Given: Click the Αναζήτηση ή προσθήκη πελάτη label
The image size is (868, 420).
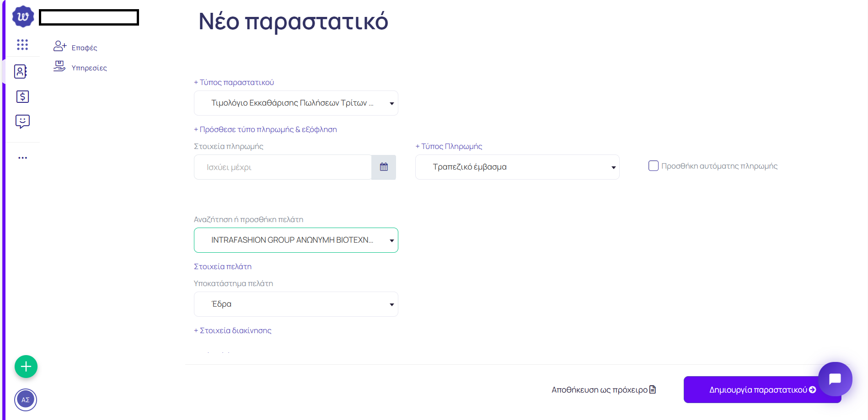Looking at the screenshot, I should point(248,219).
